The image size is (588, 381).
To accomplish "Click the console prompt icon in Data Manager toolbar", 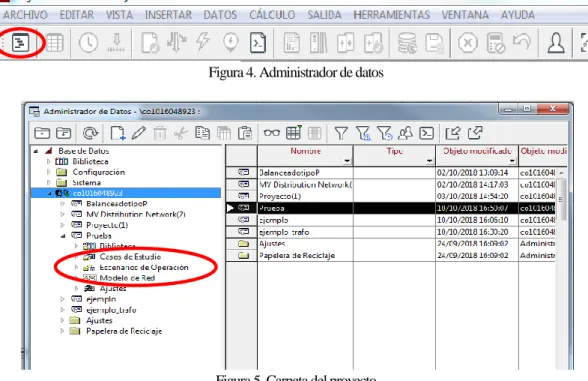I will [x=426, y=133].
